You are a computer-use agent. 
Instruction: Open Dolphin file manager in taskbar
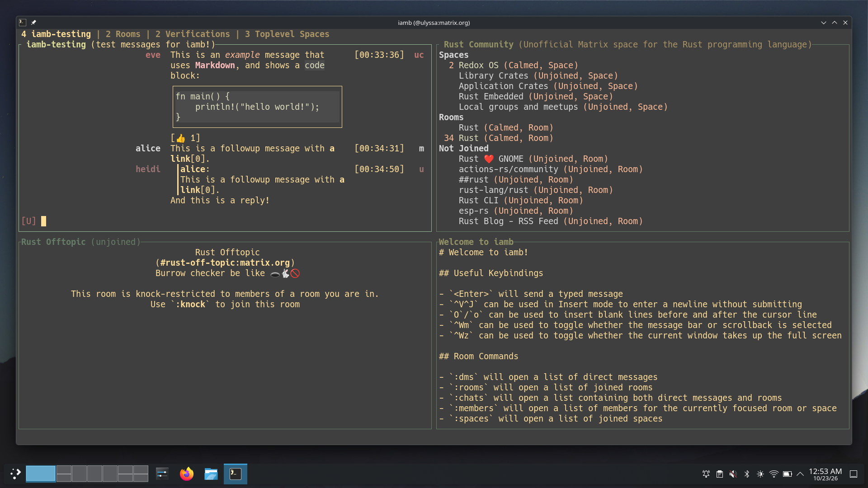[x=211, y=474]
